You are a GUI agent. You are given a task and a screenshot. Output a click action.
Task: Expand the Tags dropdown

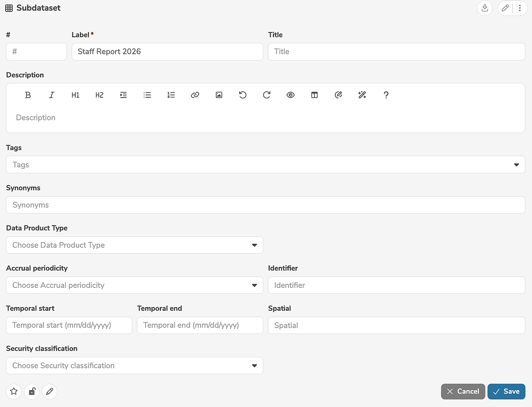pyautogui.click(x=516, y=165)
